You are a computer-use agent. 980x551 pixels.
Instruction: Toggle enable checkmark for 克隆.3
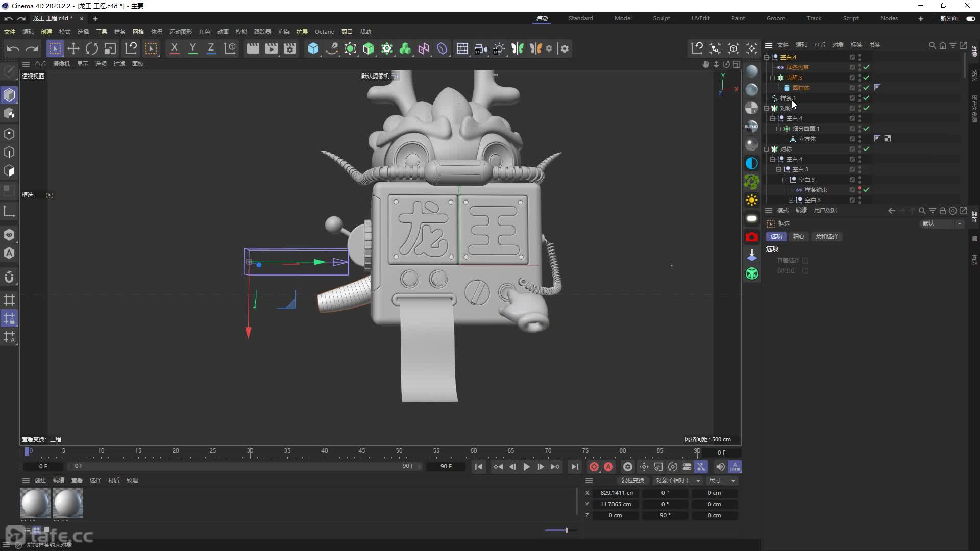click(867, 78)
